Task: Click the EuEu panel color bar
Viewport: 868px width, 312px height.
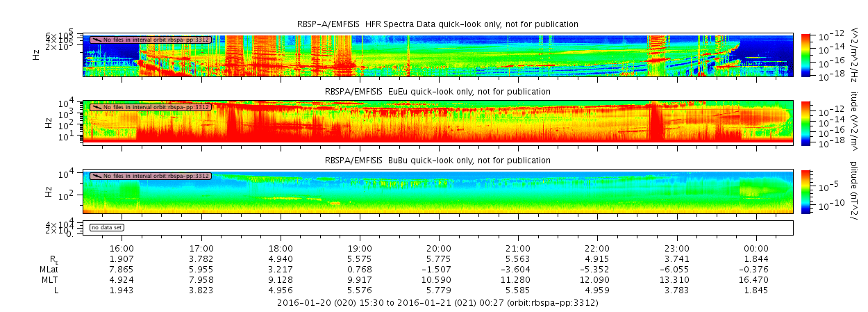Action: [x=806, y=122]
